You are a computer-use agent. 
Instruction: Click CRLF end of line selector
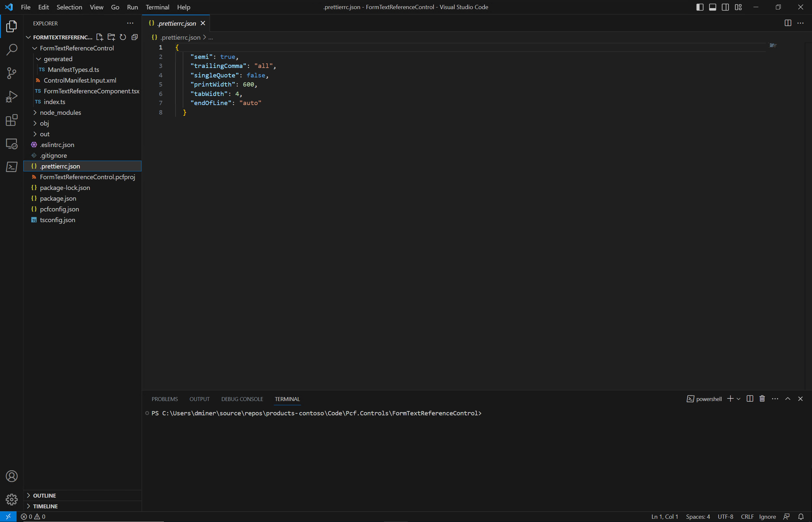(x=747, y=516)
